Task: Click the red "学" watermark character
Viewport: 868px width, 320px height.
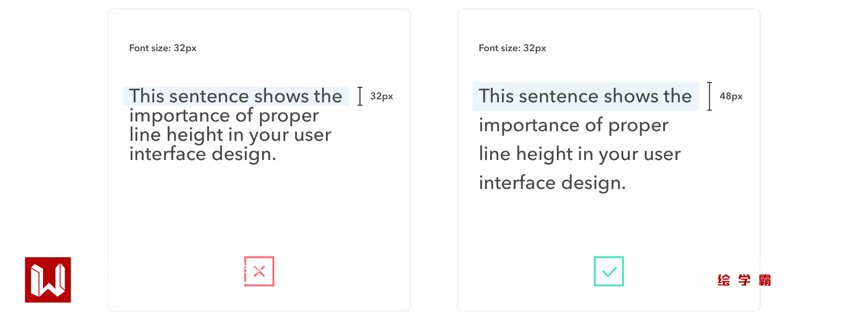Action: pos(744,280)
